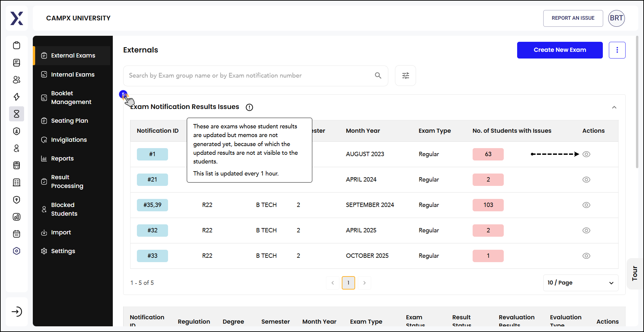
Task: Open the money badge icon in left rail
Action: [16, 131]
